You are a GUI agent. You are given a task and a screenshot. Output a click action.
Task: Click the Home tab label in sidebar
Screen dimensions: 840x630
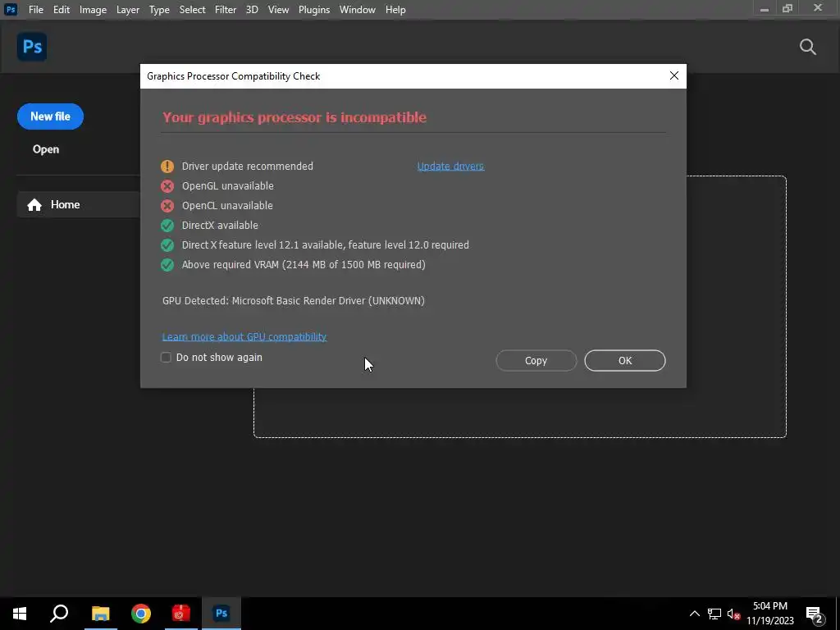[x=66, y=204]
